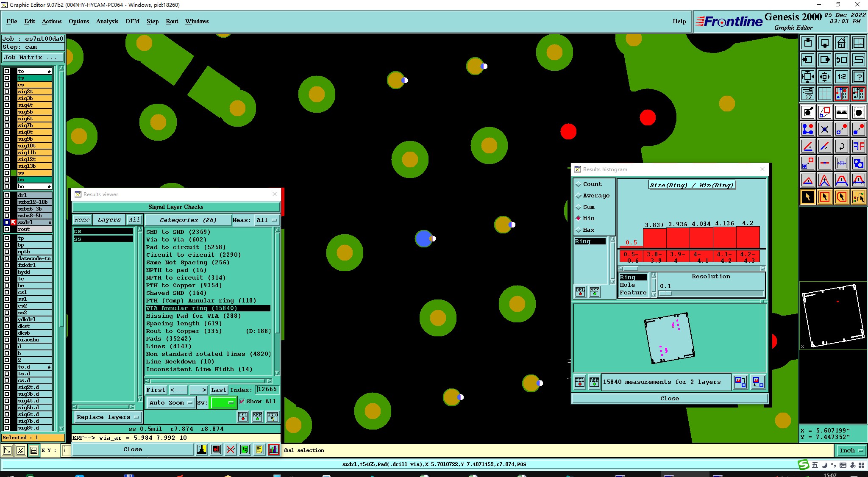This screenshot has height=477, width=868.
Task: Select the net selection arrow tool
Action: click(x=858, y=197)
